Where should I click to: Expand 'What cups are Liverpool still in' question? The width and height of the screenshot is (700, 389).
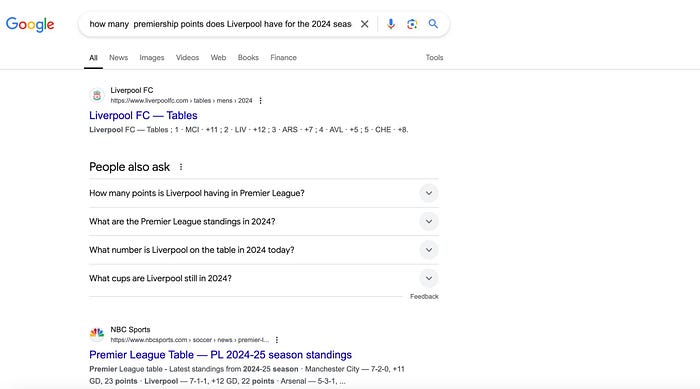coord(263,278)
